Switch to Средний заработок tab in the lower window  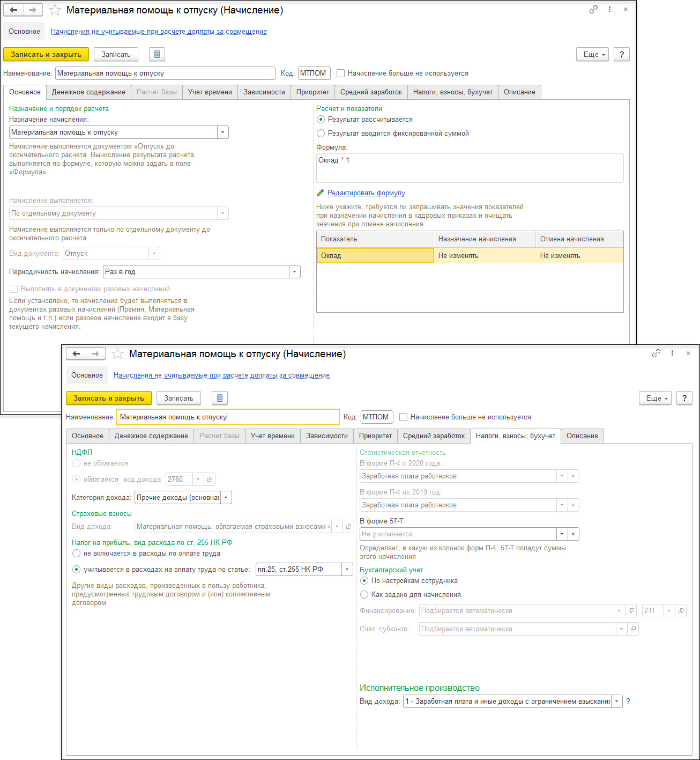click(x=434, y=436)
